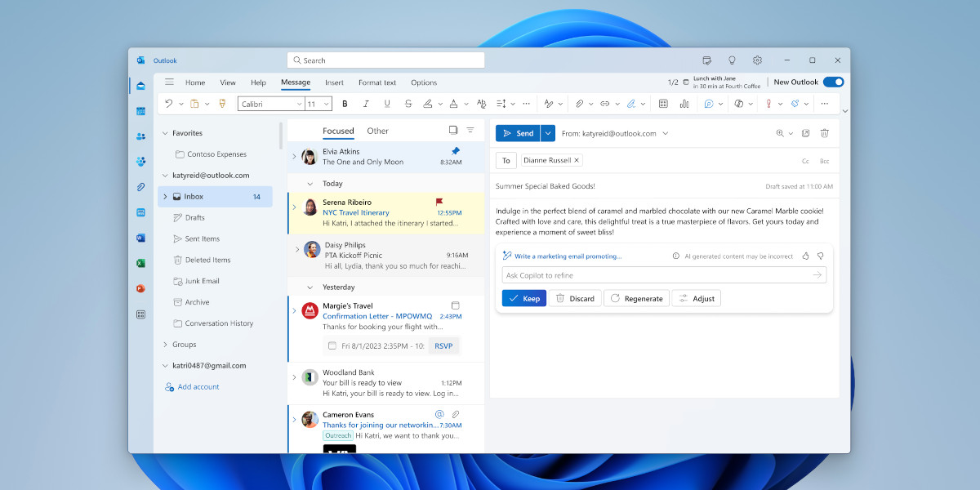The image size is (980, 490).
Task: Switch to the Other inbox tab
Action: tap(377, 131)
